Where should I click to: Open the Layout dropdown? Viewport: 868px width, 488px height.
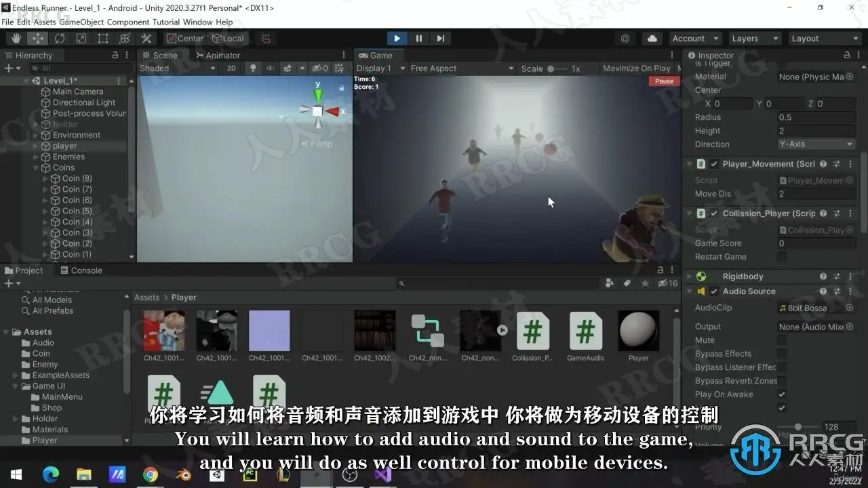(x=824, y=39)
